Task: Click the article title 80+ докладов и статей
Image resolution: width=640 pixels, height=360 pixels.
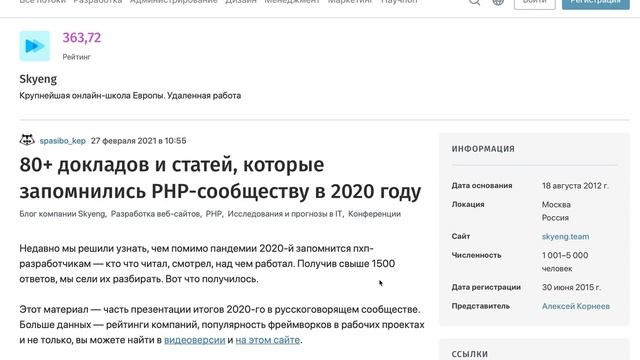Action: coord(220,178)
